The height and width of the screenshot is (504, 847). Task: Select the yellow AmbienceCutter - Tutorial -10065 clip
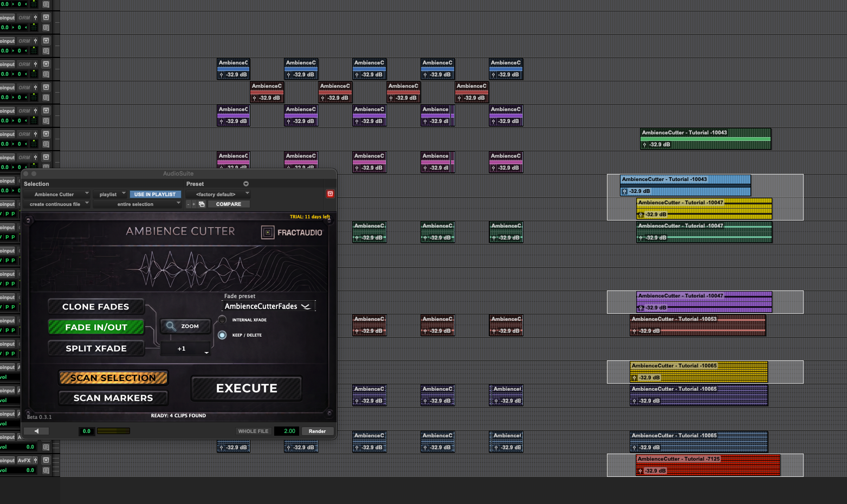point(699,372)
